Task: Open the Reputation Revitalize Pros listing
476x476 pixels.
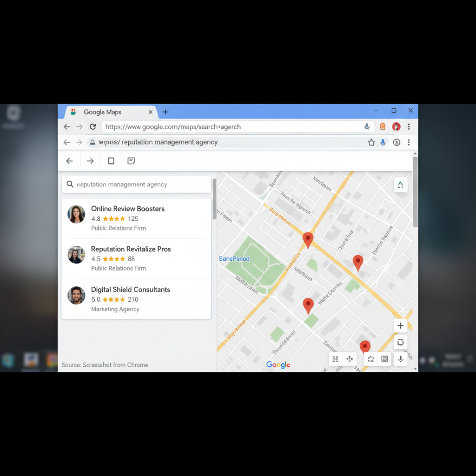Action: click(x=136, y=258)
